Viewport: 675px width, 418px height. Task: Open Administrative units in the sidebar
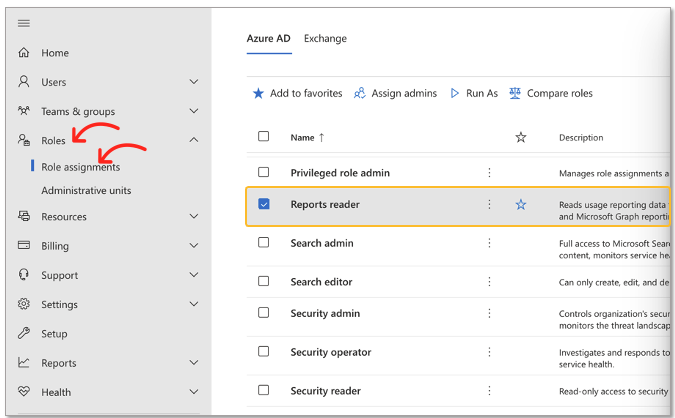pos(86,190)
